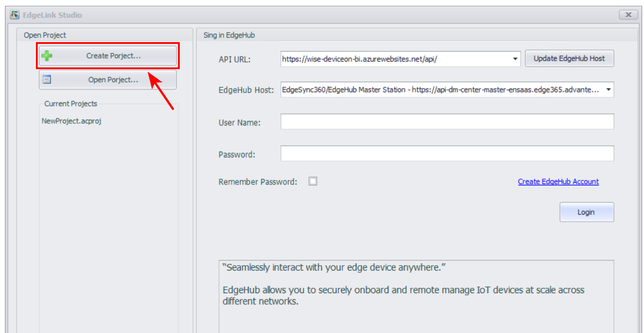Click the Login button
The height and width of the screenshot is (333, 644).
point(586,212)
